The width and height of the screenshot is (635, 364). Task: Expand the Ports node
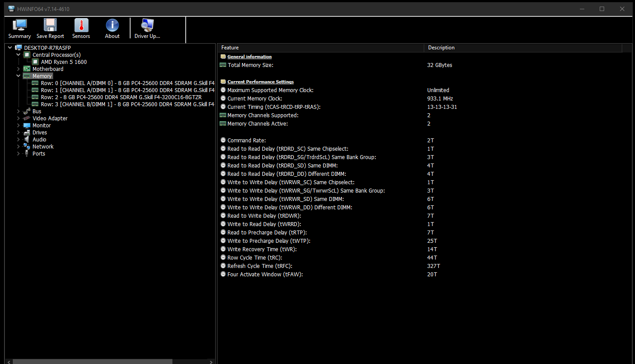[x=18, y=153]
